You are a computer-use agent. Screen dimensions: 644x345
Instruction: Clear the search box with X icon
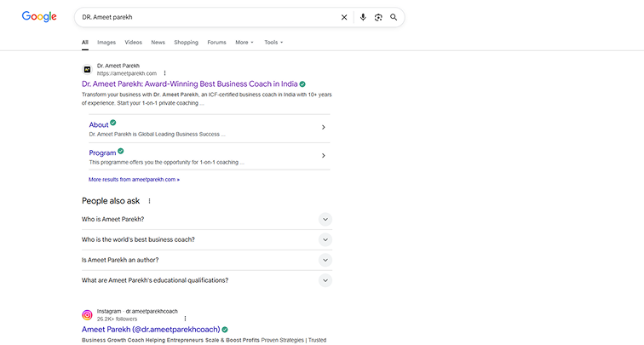(x=344, y=17)
